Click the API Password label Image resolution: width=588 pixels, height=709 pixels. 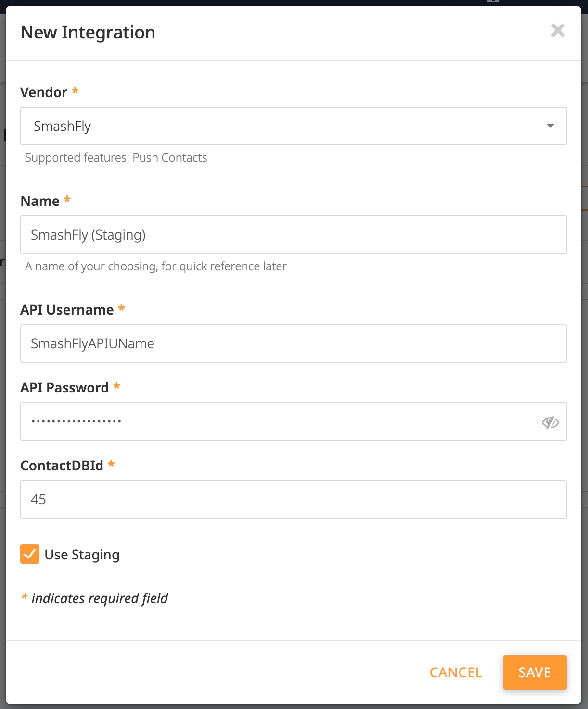point(64,388)
